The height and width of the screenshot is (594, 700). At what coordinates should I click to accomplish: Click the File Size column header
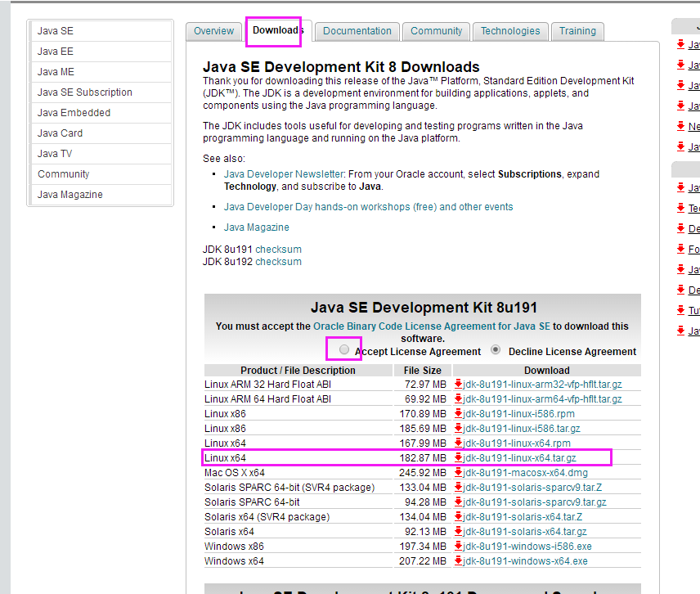(423, 371)
